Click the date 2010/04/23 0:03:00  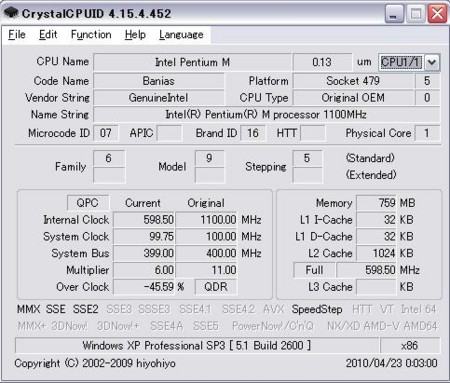pyautogui.click(x=391, y=363)
